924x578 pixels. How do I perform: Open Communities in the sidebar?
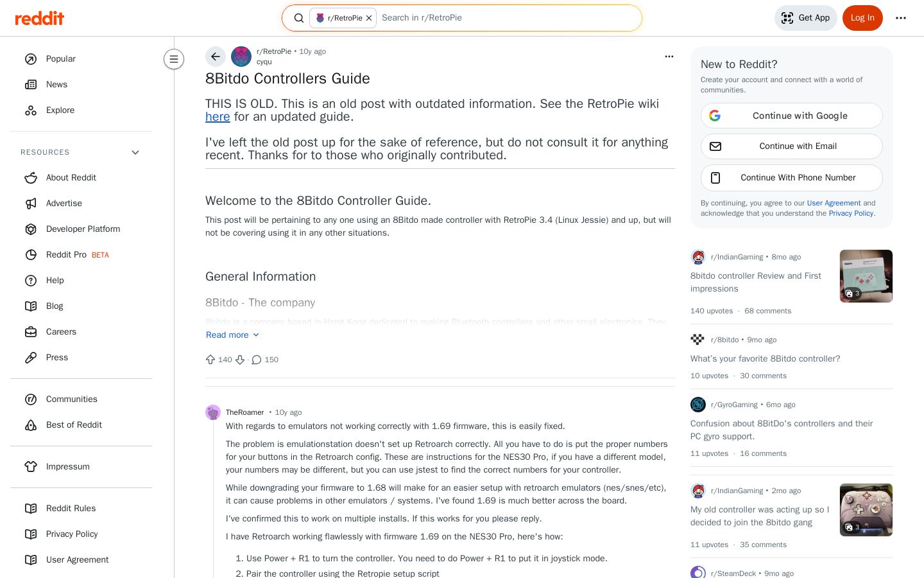[x=81, y=399]
